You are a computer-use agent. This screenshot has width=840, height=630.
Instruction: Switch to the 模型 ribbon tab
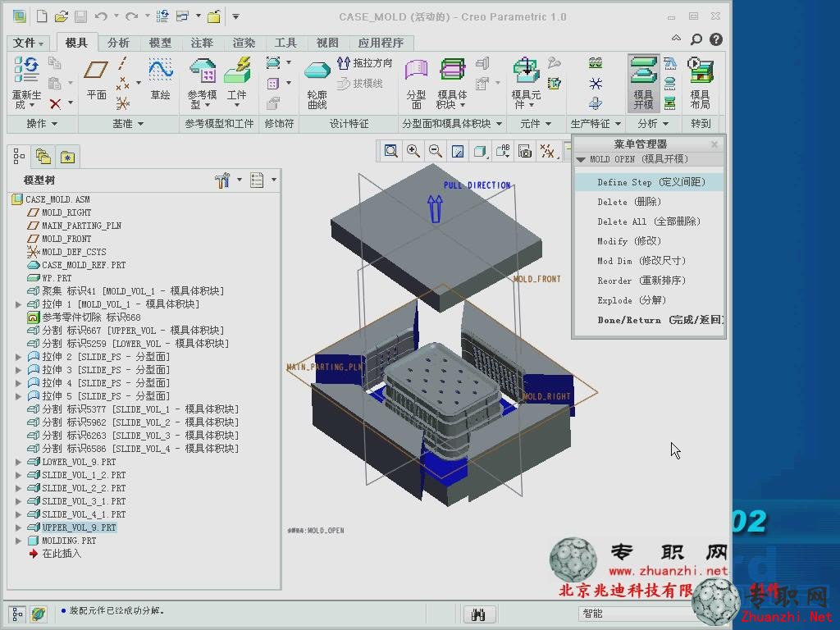coord(160,43)
